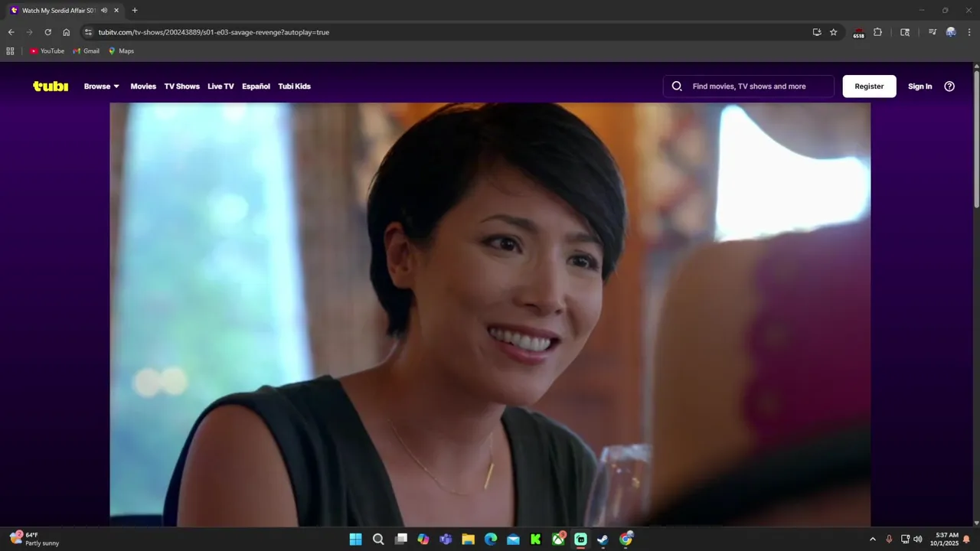Close the Watch My Sordid Affair tab
980x551 pixels.
coord(116,11)
